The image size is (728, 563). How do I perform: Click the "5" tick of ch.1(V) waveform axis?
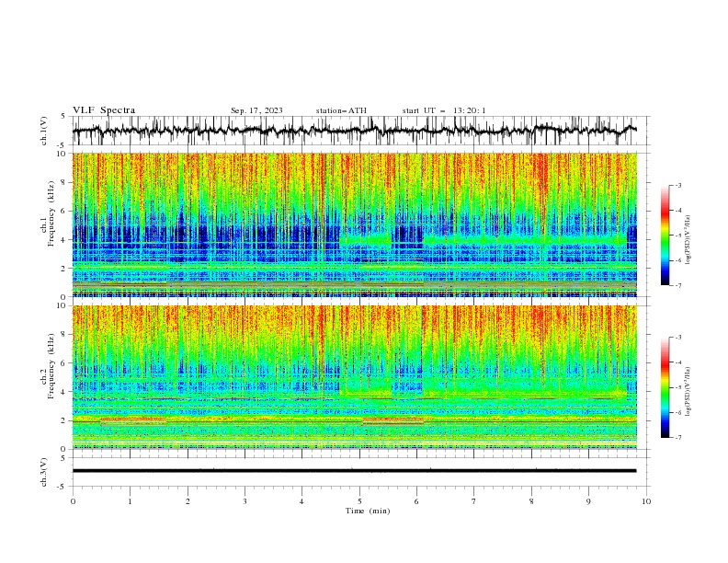[63, 117]
